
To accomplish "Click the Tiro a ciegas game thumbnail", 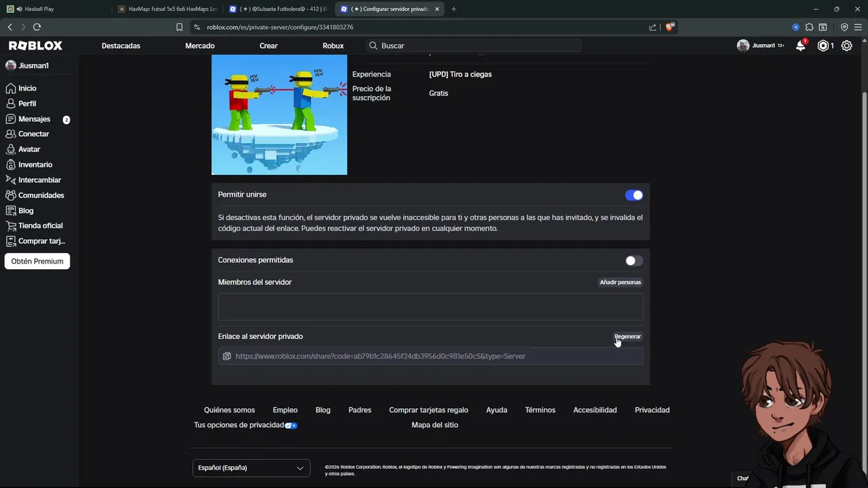I will click(279, 115).
